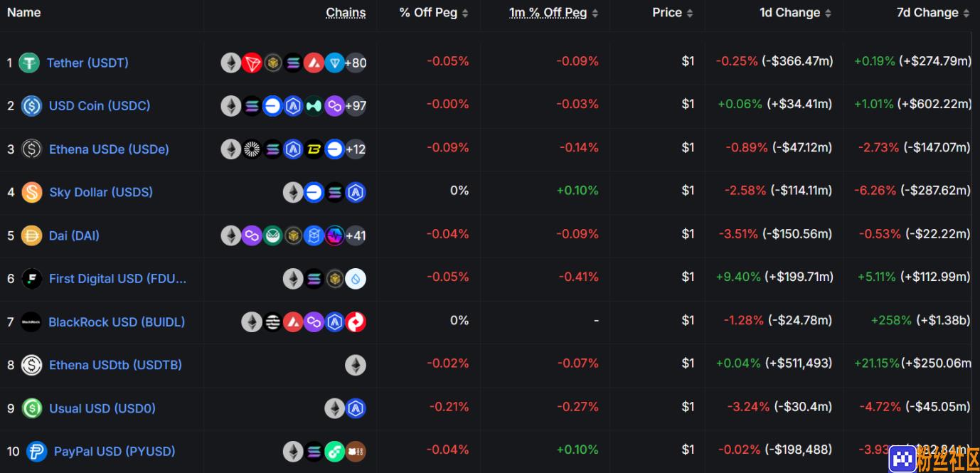The width and height of the screenshot is (980, 473).
Task: Click the Sky Dollar (USDS) orange logo
Action: (x=31, y=192)
